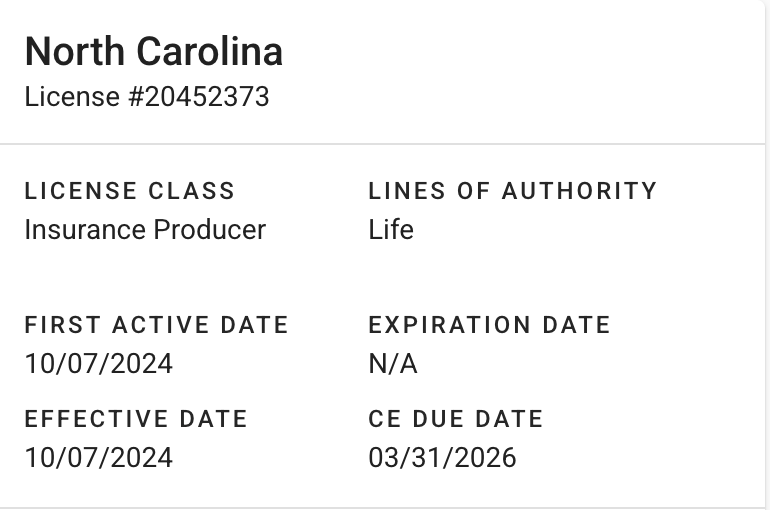Click the North Carolina state heading
Viewport: 770px width, 510px height.
(x=153, y=52)
